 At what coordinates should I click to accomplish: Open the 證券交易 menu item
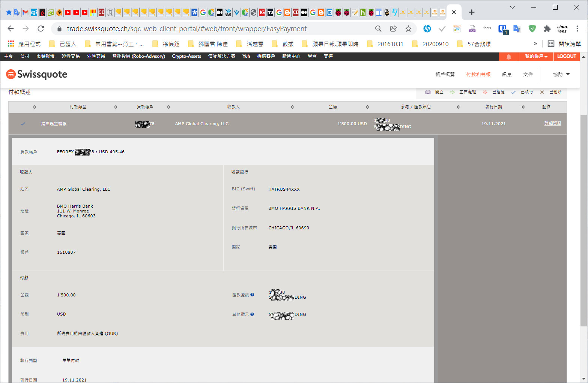click(71, 56)
